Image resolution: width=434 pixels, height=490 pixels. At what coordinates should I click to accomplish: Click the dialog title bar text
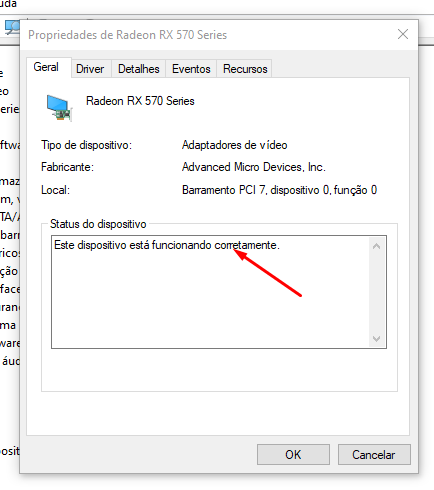(x=128, y=35)
